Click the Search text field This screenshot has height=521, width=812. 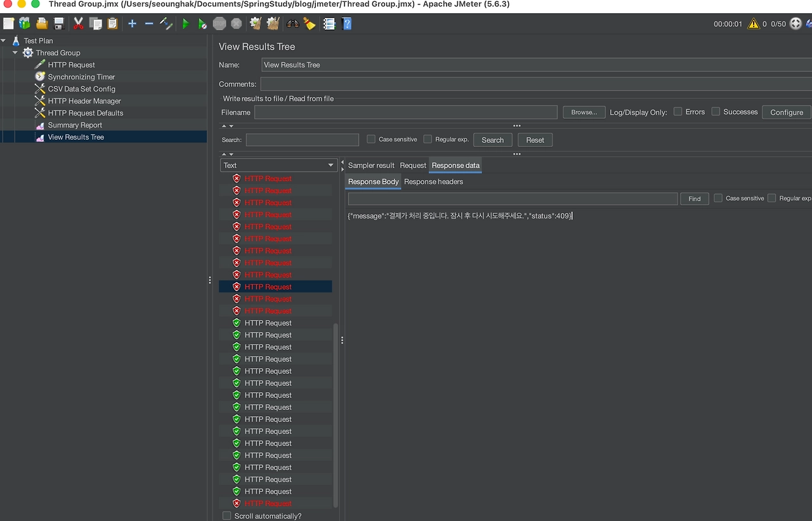pos(302,140)
